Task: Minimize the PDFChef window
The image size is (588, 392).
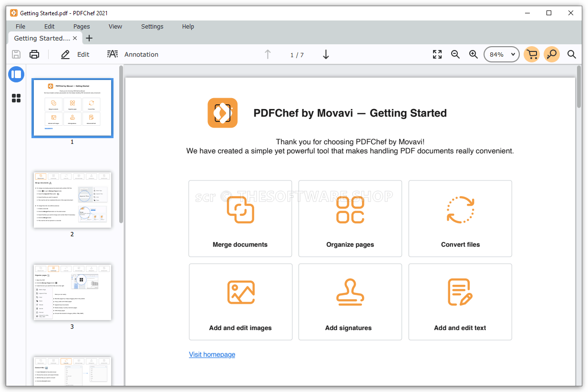Action: 527,13
